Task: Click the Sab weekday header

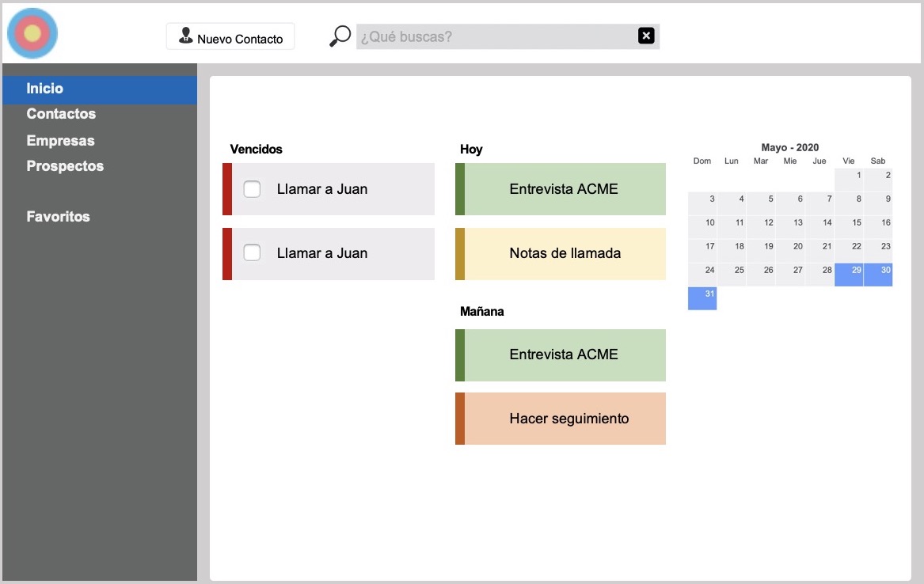Action: 878,161
